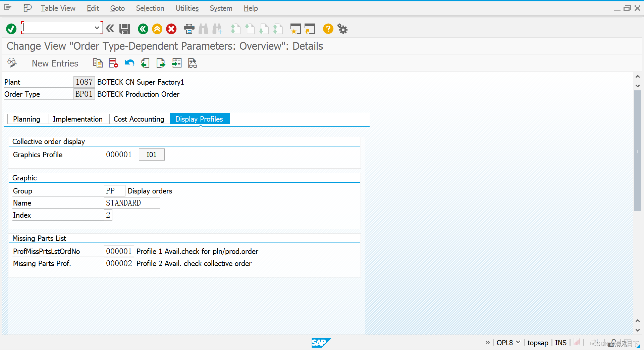644x350 pixels.
Task: Click the Missing Parts Prof. field 000002
Action: pos(119,263)
